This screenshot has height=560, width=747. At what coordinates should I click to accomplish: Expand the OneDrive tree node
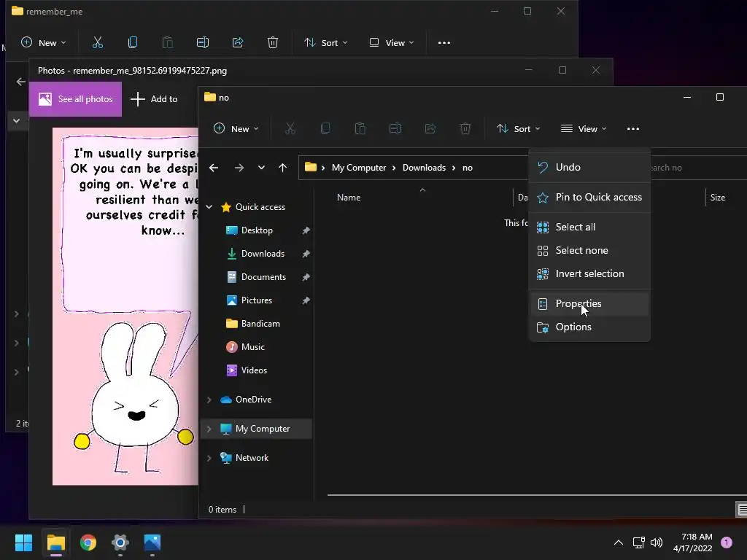[x=209, y=400]
